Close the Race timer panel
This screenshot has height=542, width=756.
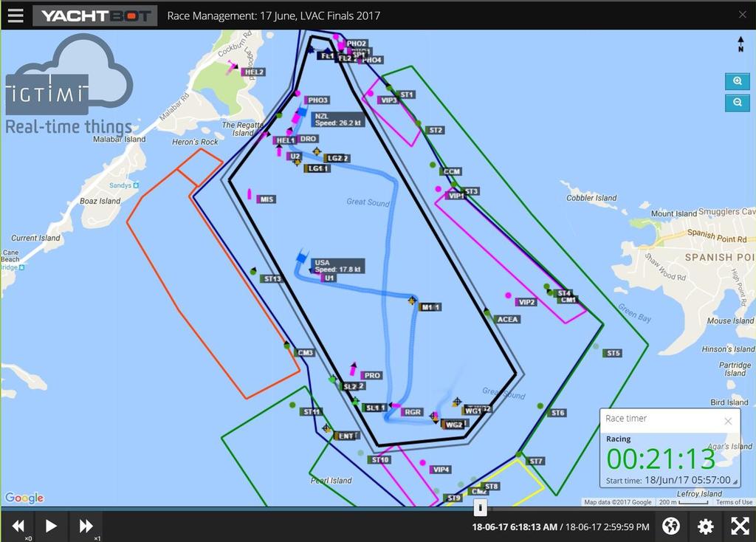728,421
